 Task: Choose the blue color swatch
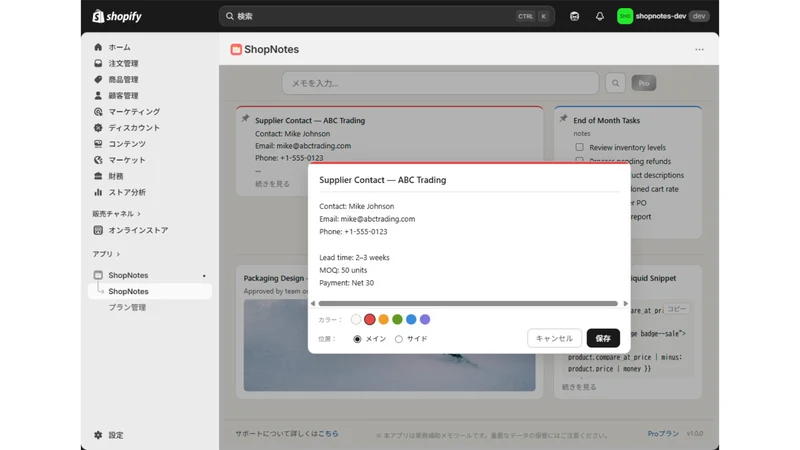[x=411, y=319]
